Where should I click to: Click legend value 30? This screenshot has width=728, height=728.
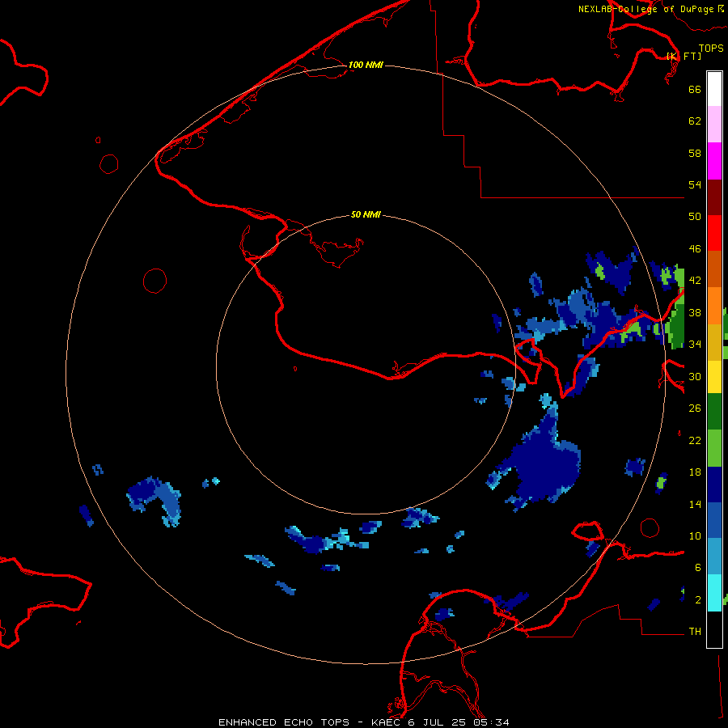coord(695,376)
